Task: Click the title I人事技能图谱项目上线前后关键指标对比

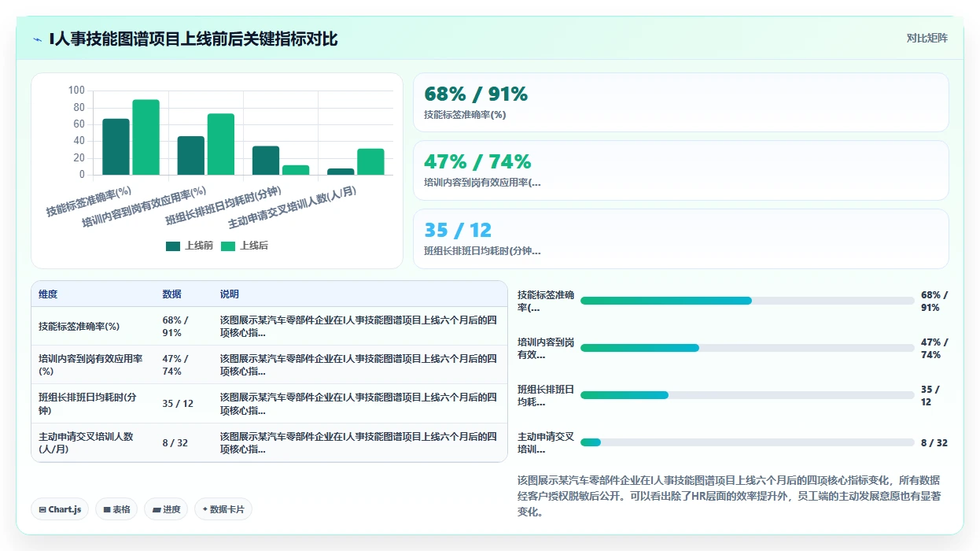Action: 193,39
